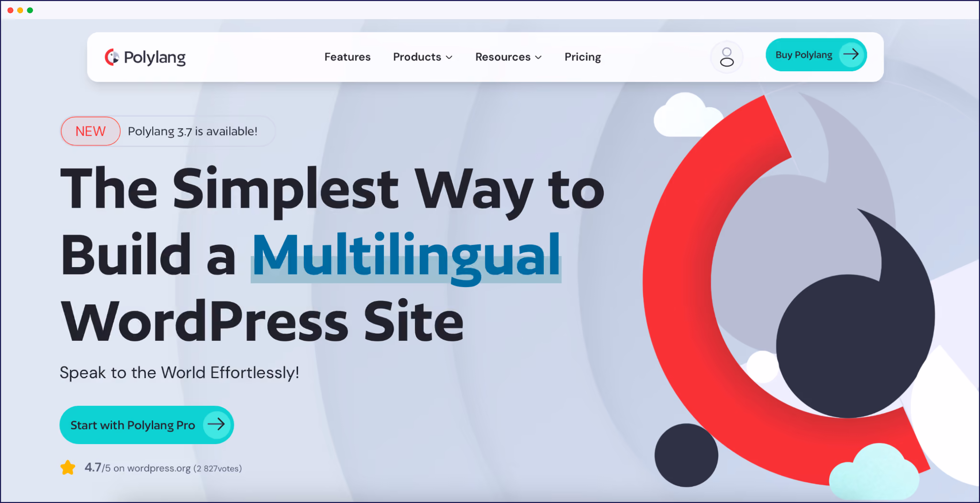Expand the Products menu chevron
This screenshot has width=980, height=503.
tap(449, 57)
